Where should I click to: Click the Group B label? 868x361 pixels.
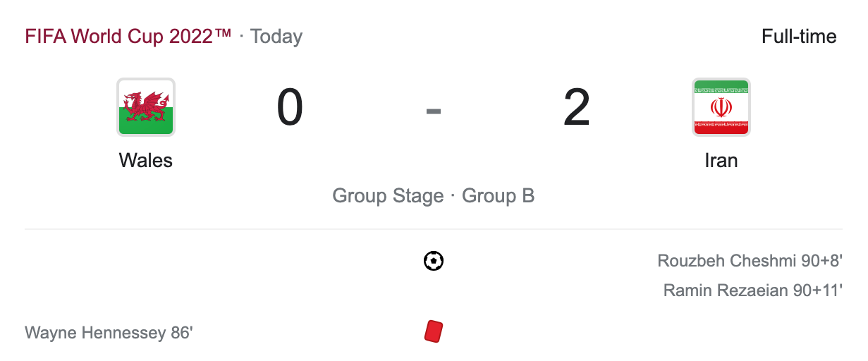point(498,196)
